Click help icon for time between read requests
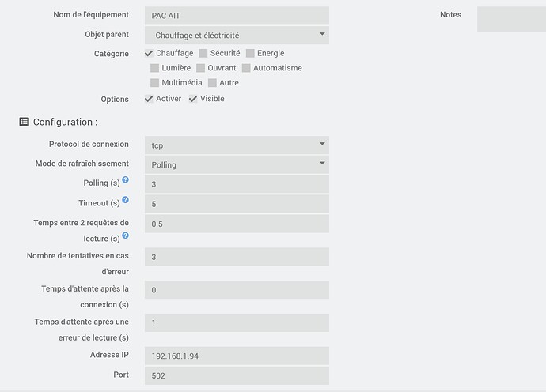546x392 pixels. pos(125,236)
